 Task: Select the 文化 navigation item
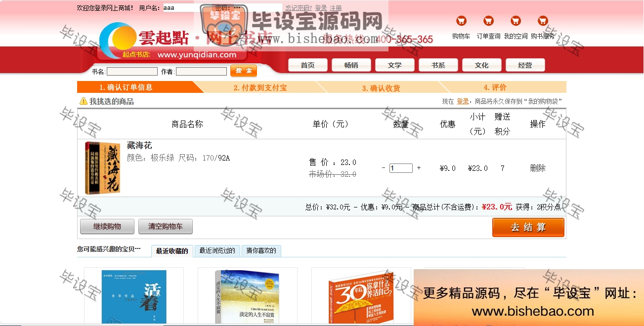coord(482,65)
